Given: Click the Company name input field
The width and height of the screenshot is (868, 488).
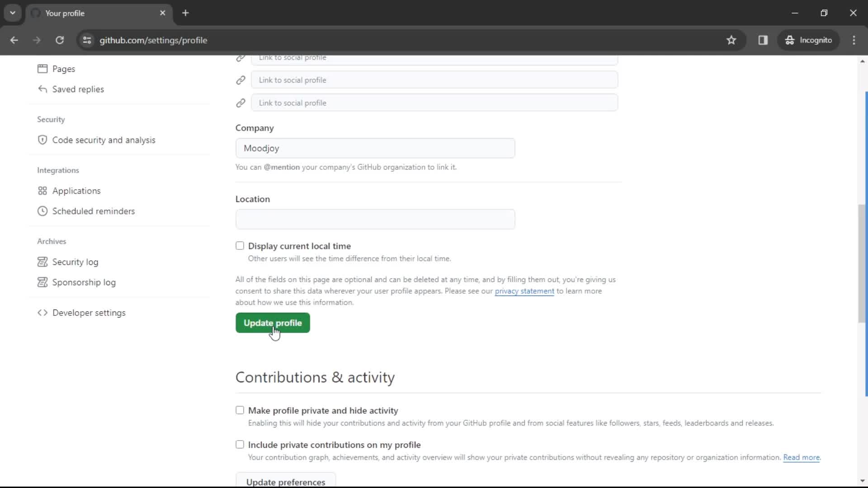Looking at the screenshot, I should coord(376,148).
